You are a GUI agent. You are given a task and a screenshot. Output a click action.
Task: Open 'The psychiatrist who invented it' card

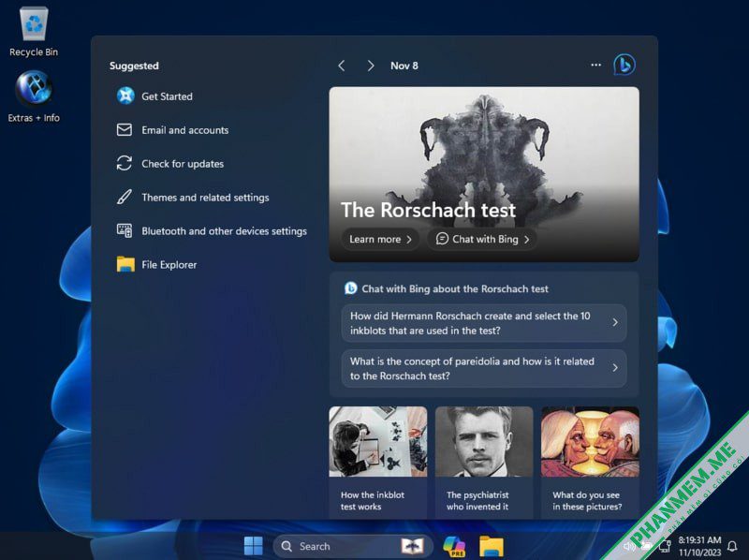[x=484, y=463]
